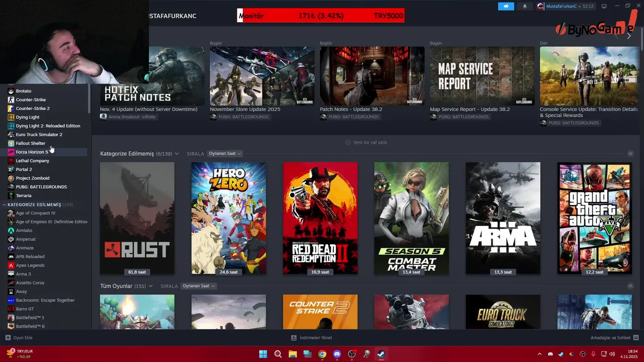Open the Steam announcements megaphone button

[506, 6]
